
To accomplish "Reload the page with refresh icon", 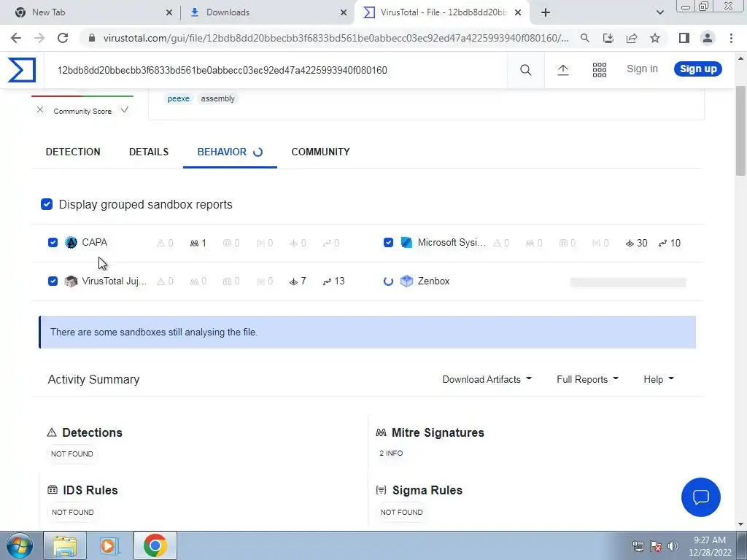I will [63, 38].
